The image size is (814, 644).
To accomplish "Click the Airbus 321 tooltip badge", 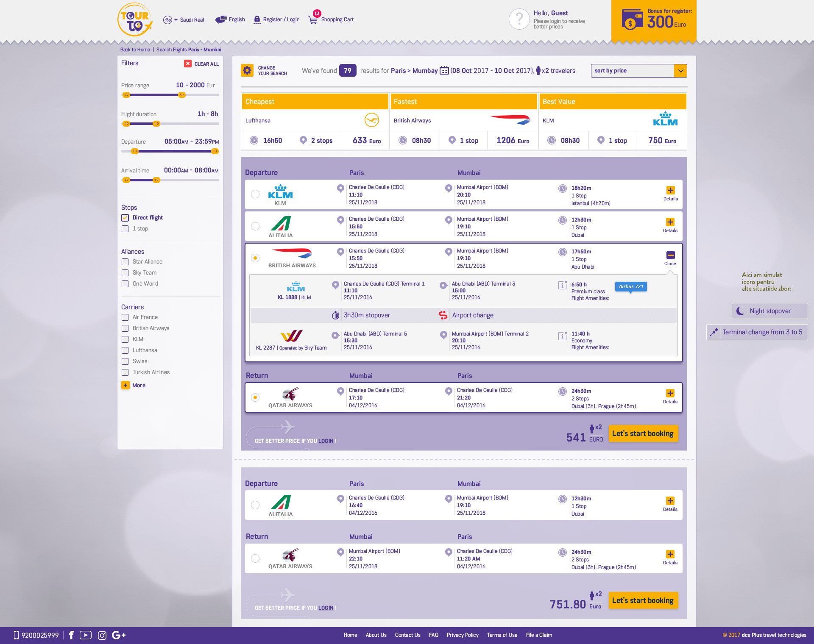I will coord(631,286).
